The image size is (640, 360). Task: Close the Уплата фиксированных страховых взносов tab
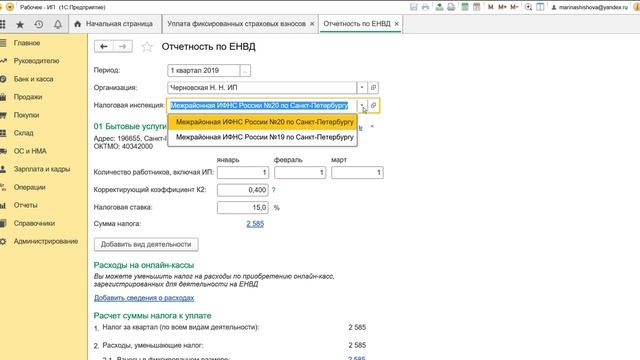click(312, 24)
